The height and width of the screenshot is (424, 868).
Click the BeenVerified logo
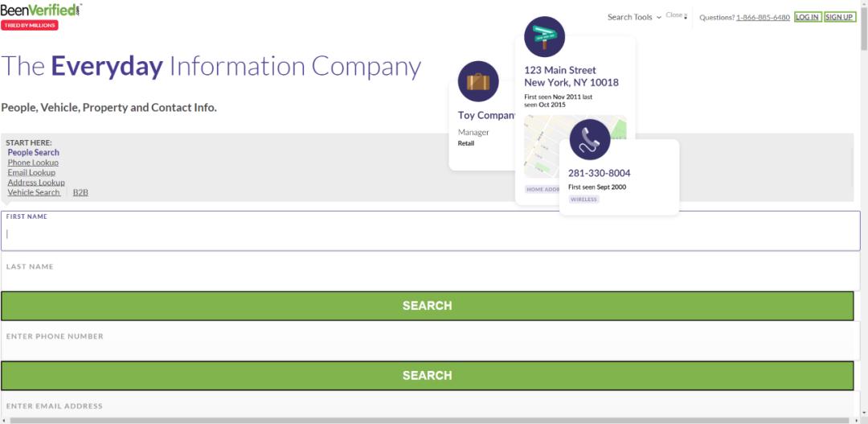tap(41, 9)
